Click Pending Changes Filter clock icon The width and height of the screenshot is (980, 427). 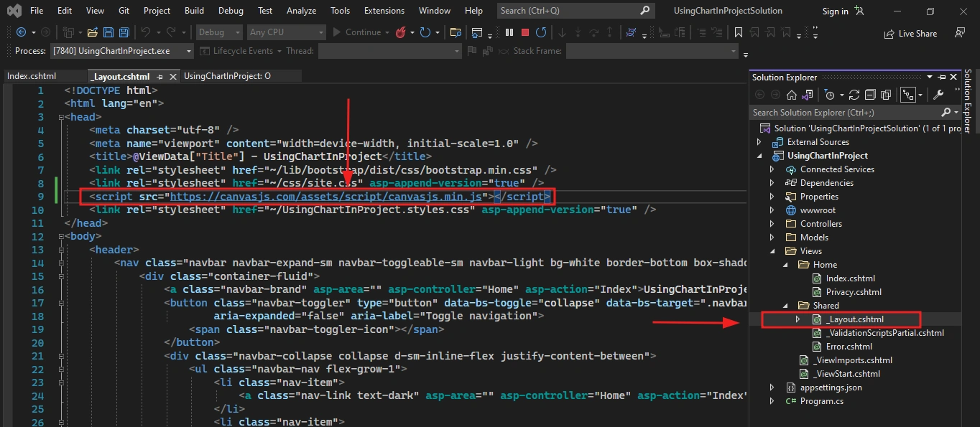point(830,95)
